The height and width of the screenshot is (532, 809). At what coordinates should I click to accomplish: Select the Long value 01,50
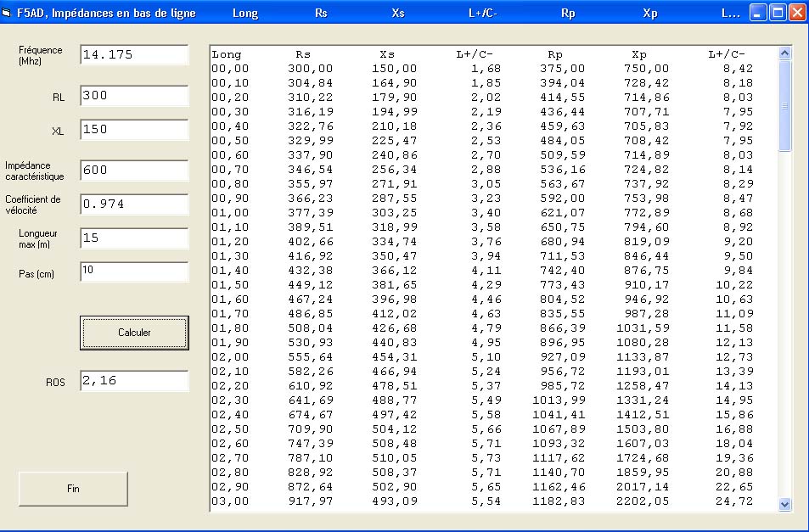[230, 285]
